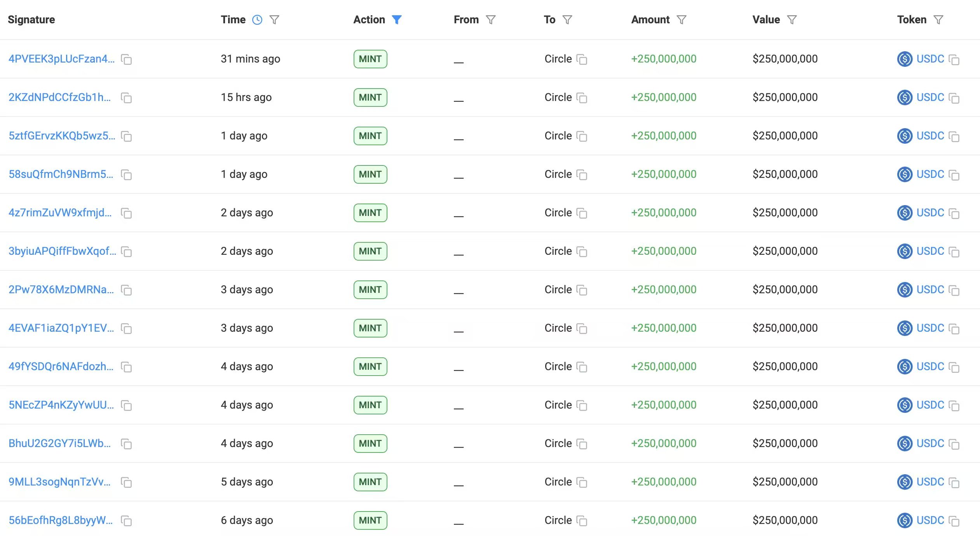
Task: Click the Signature column header
Action: 31,20
